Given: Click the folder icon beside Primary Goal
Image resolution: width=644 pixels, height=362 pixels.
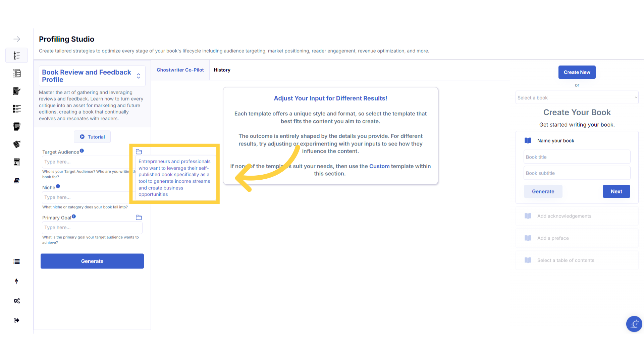Looking at the screenshot, I should tap(139, 218).
